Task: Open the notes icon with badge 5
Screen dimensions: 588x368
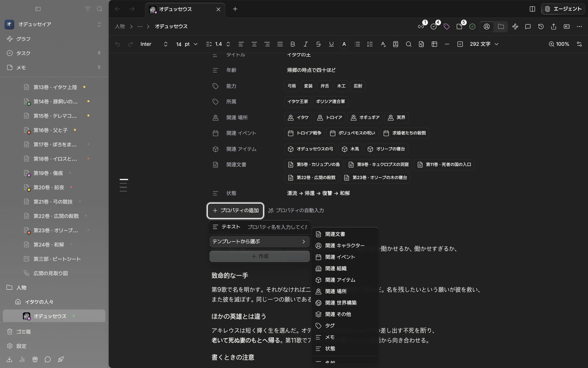Action: tap(459, 27)
